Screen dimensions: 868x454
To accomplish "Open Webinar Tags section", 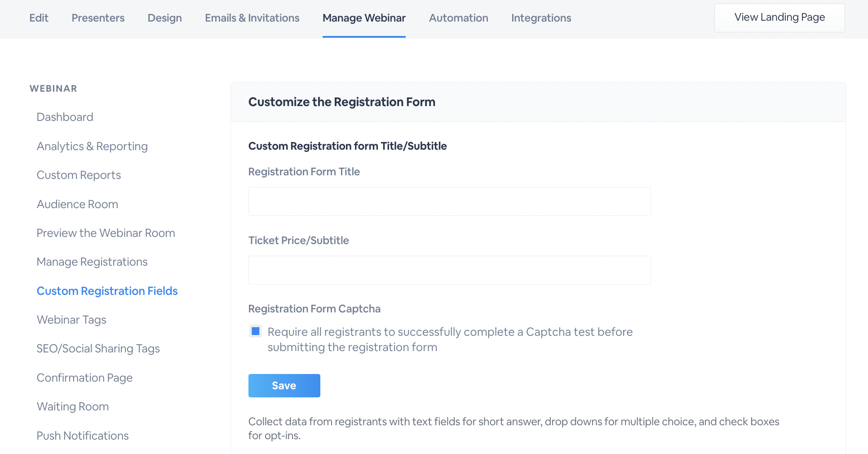I will [x=71, y=320].
